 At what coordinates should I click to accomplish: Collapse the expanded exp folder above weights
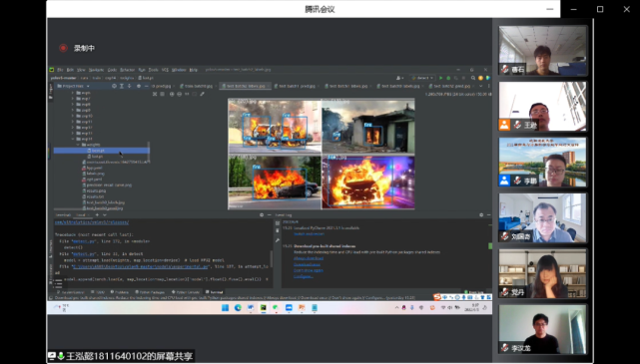click(x=73, y=139)
